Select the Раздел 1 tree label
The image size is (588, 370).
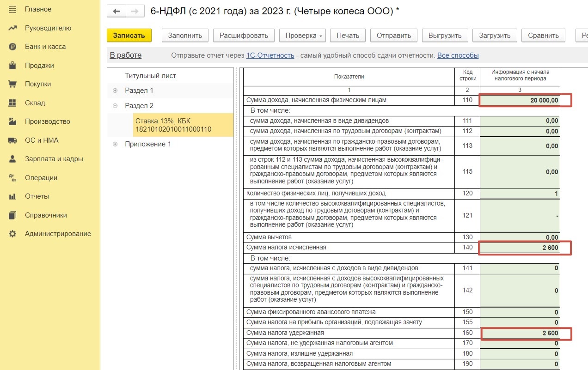pyautogui.click(x=139, y=91)
